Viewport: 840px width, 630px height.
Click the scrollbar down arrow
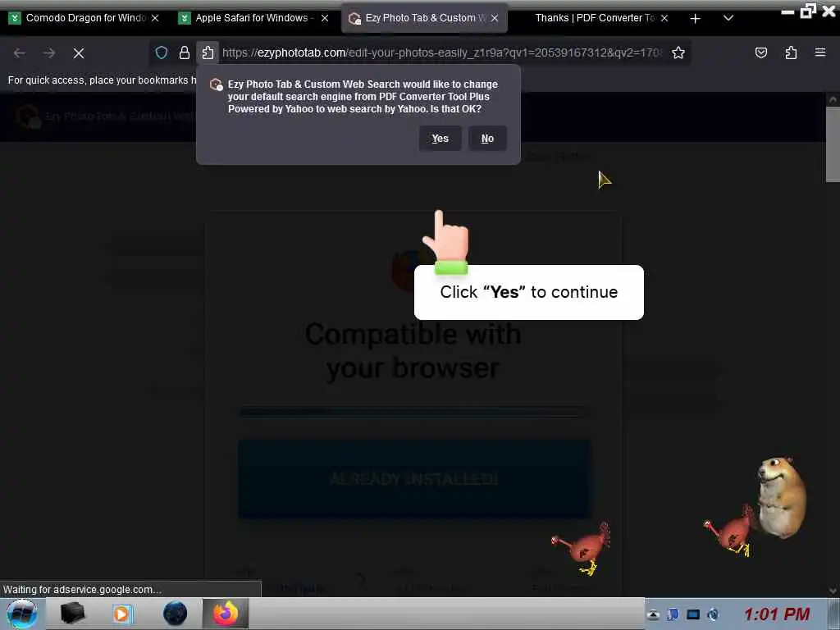833,591
